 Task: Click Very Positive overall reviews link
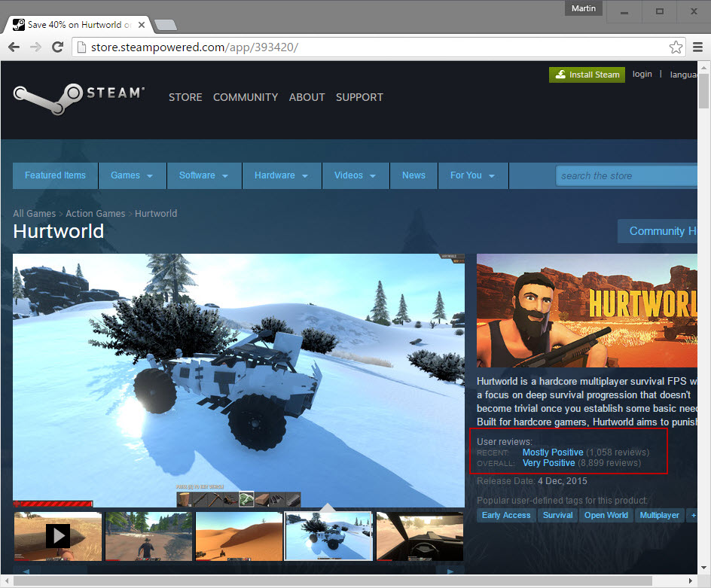pyautogui.click(x=548, y=463)
